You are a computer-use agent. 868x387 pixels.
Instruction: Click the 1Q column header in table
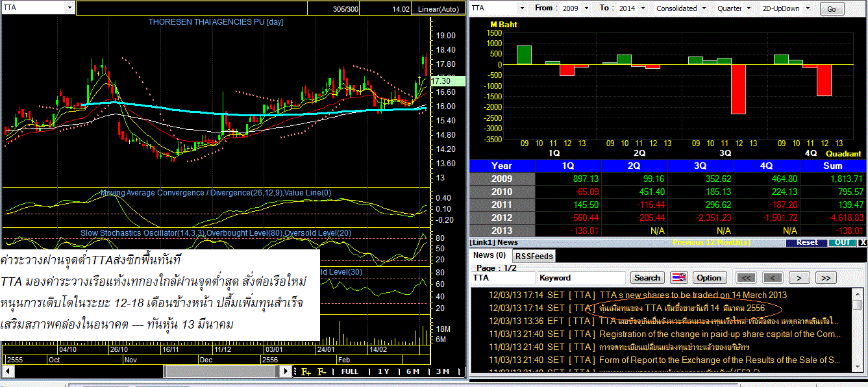pyautogui.click(x=568, y=166)
